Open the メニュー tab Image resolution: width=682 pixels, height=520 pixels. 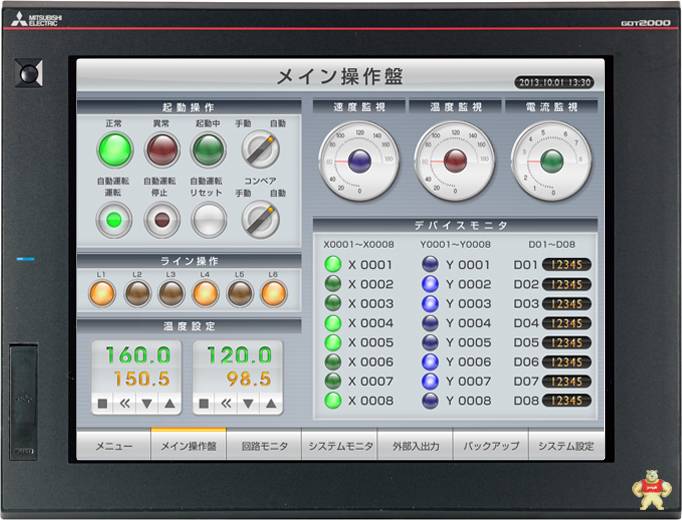coord(114,445)
